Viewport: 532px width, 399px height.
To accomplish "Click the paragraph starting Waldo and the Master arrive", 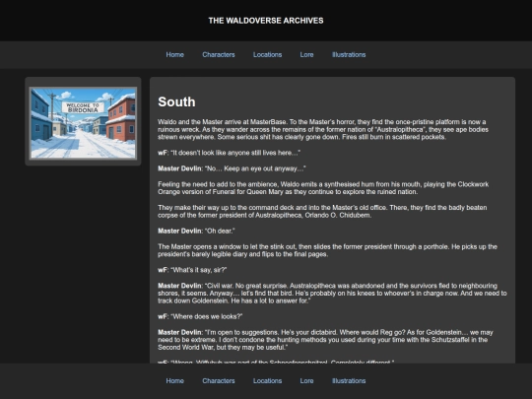I will [x=323, y=129].
